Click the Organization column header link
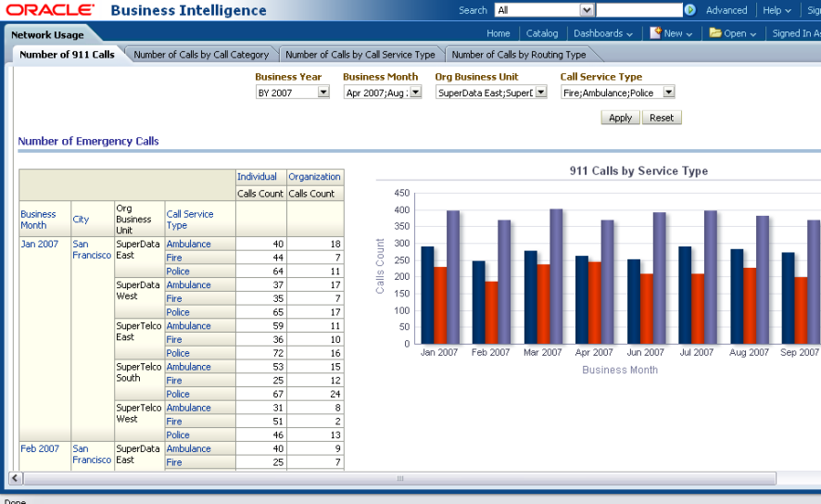The width and height of the screenshot is (821, 504). tap(314, 177)
